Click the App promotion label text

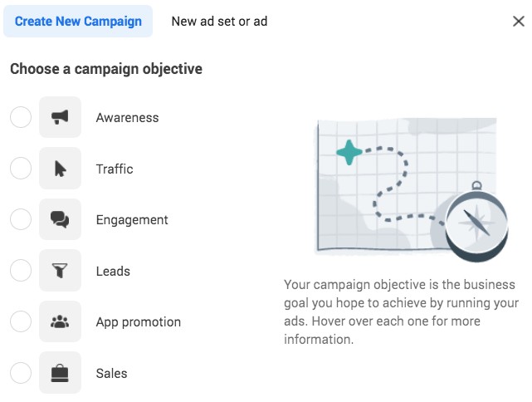139,322
